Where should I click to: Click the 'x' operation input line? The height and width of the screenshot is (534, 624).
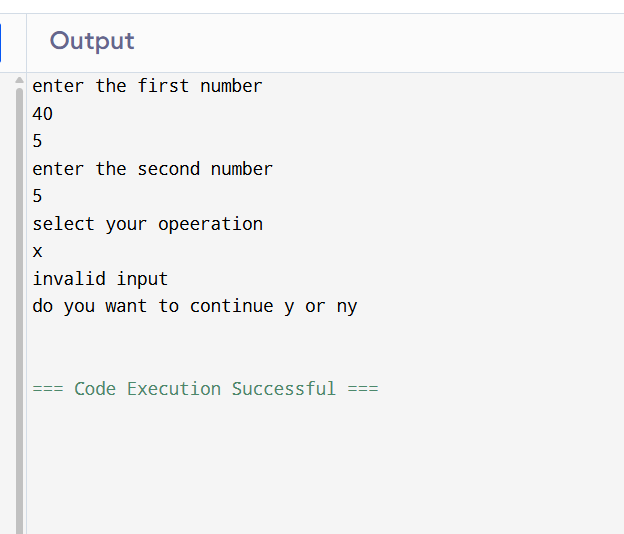click(x=37, y=251)
